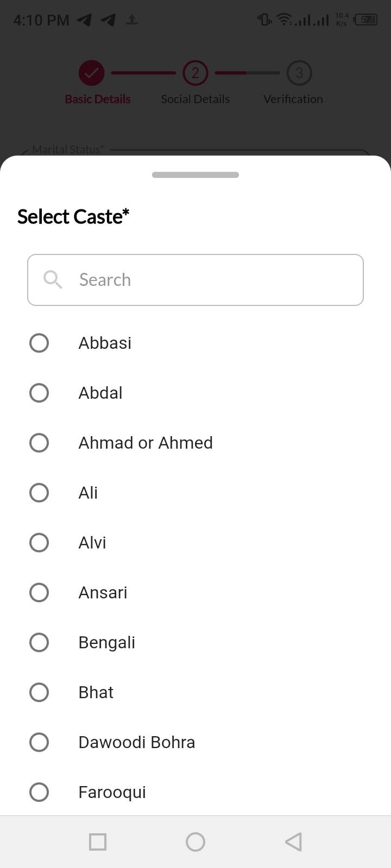Tap the step 3 Verification circle
391x868 pixels.
pyautogui.click(x=299, y=73)
